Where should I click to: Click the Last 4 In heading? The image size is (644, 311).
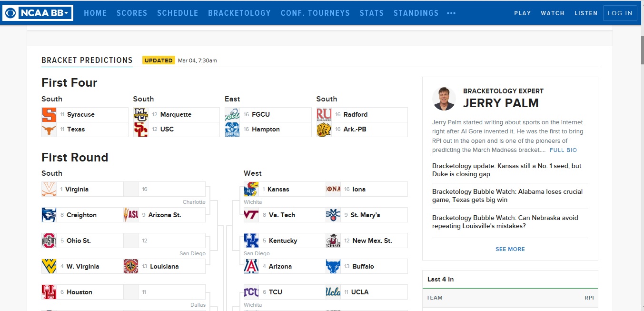tap(440, 279)
